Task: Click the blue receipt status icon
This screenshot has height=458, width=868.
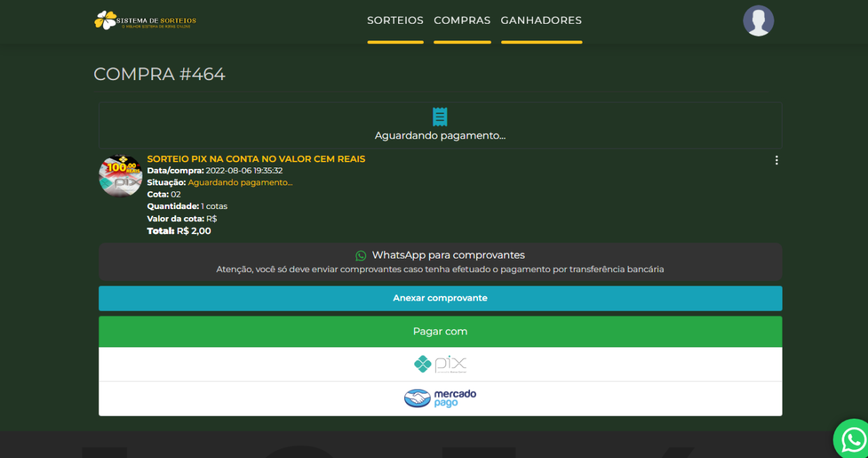Action: 440,117
